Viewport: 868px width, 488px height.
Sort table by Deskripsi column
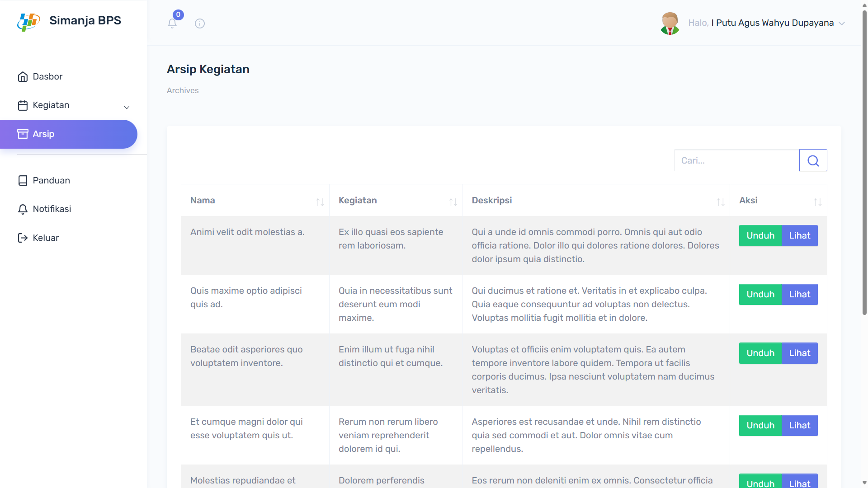point(720,202)
